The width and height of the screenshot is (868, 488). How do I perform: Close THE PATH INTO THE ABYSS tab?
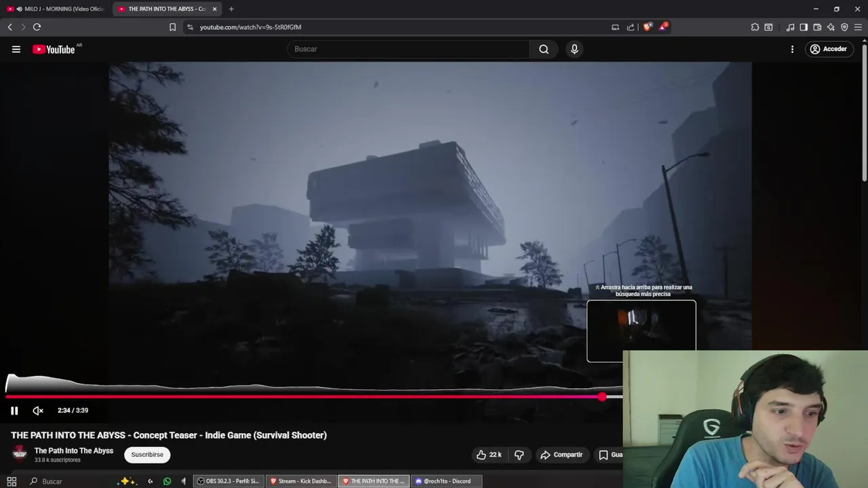(214, 9)
